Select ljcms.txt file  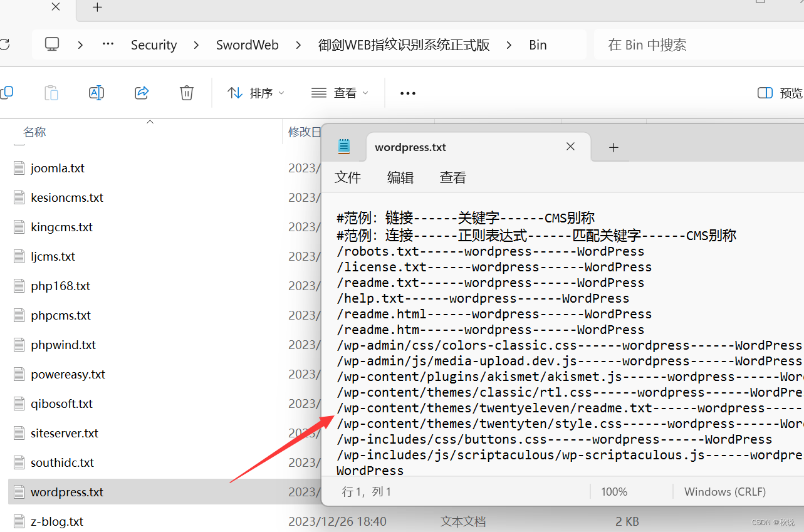[x=53, y=256]
